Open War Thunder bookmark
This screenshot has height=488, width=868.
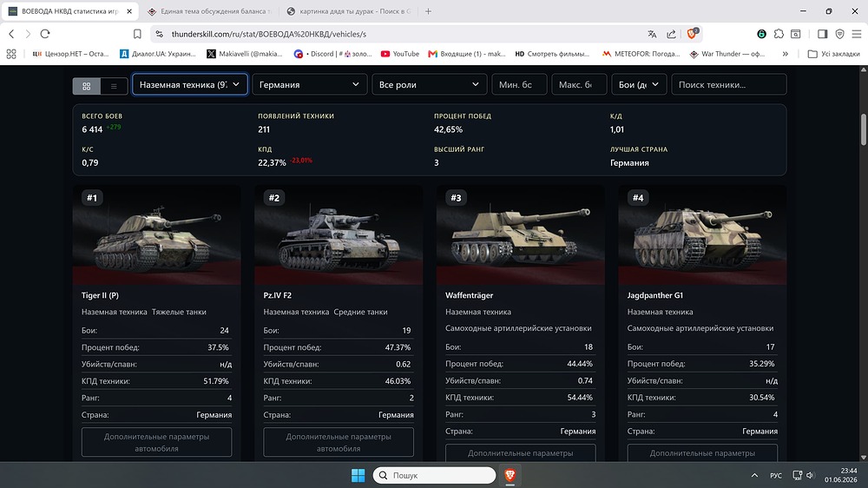coord(727,54)
